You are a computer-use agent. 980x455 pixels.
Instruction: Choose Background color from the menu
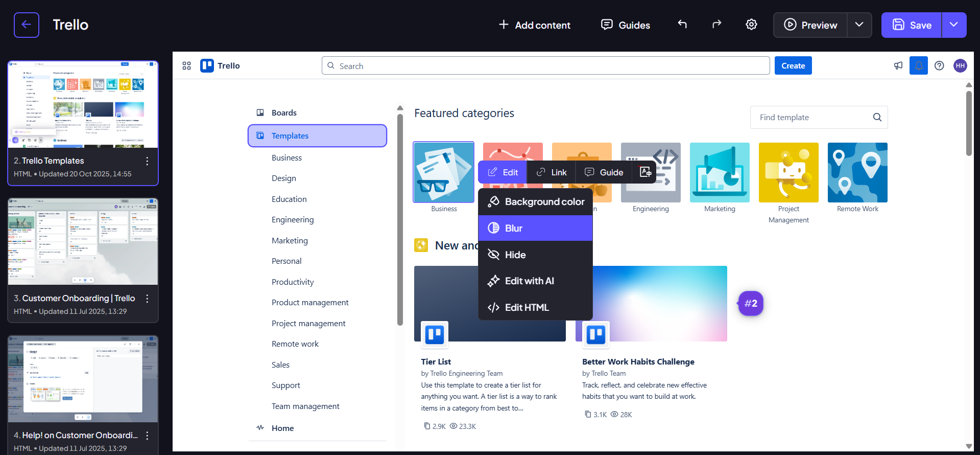[535, 201]
